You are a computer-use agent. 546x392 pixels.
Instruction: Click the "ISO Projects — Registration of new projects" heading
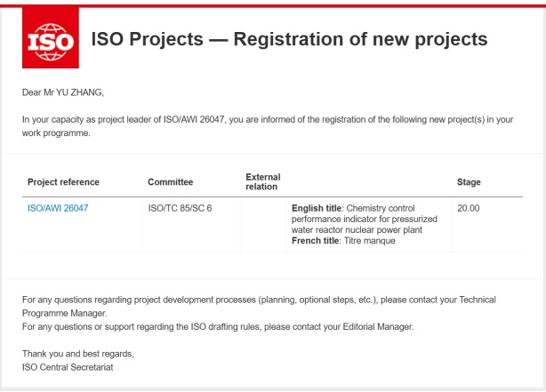point(290,40)
